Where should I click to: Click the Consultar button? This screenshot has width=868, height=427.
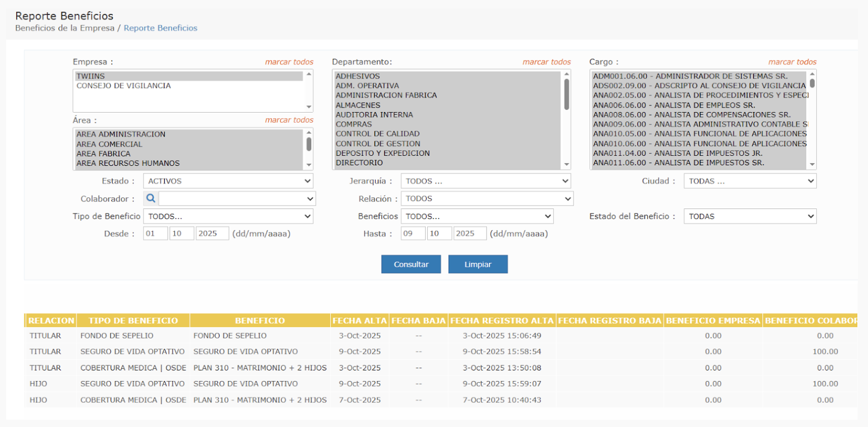point(411,264)
